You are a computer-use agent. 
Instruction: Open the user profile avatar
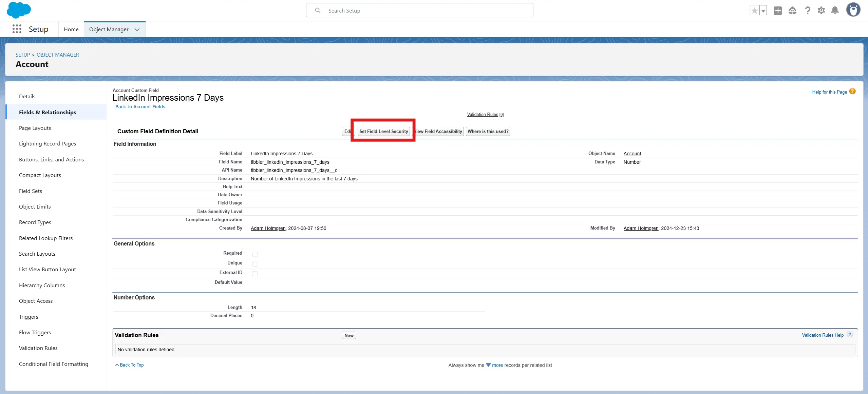click(x=853, y=10)
